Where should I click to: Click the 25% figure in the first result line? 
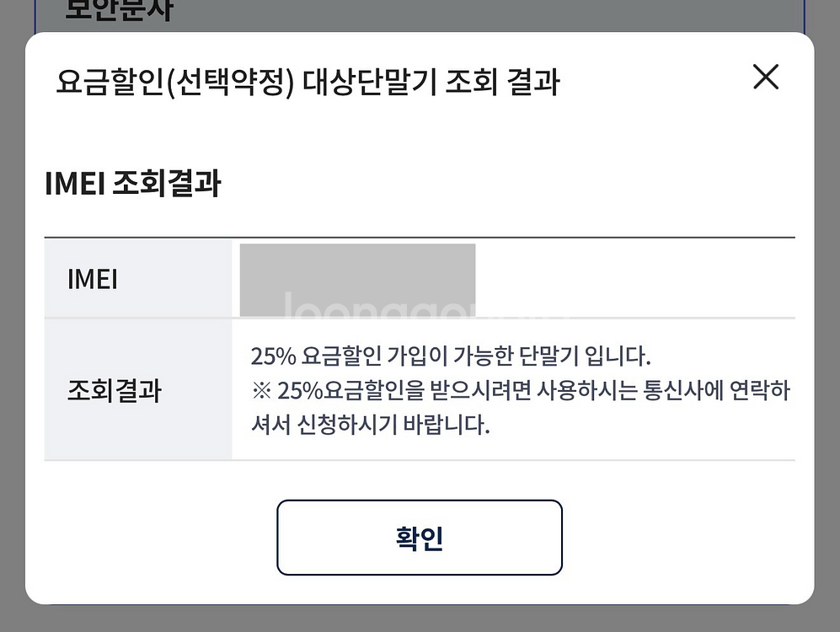(x=273, y=356)
